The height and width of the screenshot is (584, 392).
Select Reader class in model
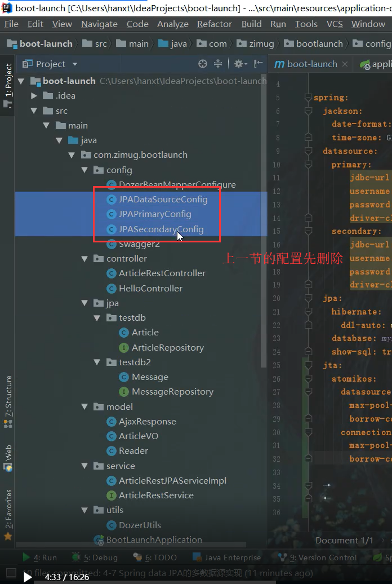click(133, 451)
